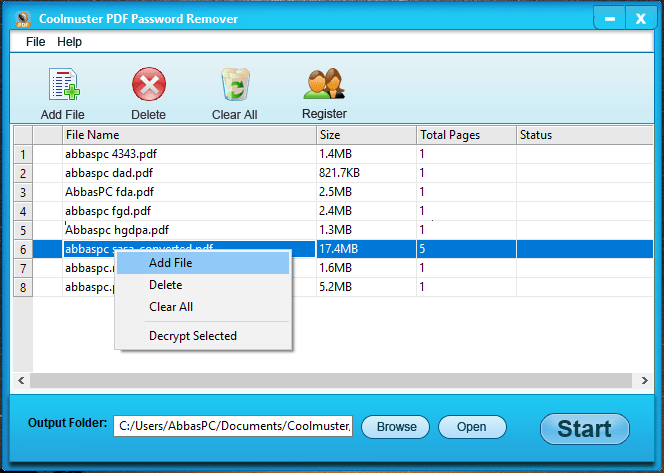The height and width of the screenshot is (473, 664).
Task: Click the Status column header
Action: 584,135
